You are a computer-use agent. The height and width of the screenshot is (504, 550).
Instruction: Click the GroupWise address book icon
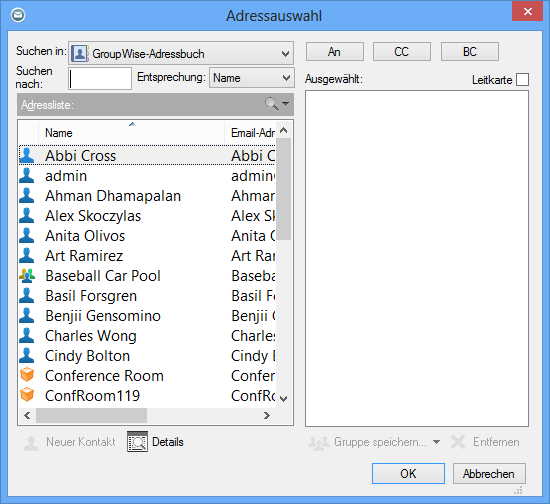click(x=80, y=53)
